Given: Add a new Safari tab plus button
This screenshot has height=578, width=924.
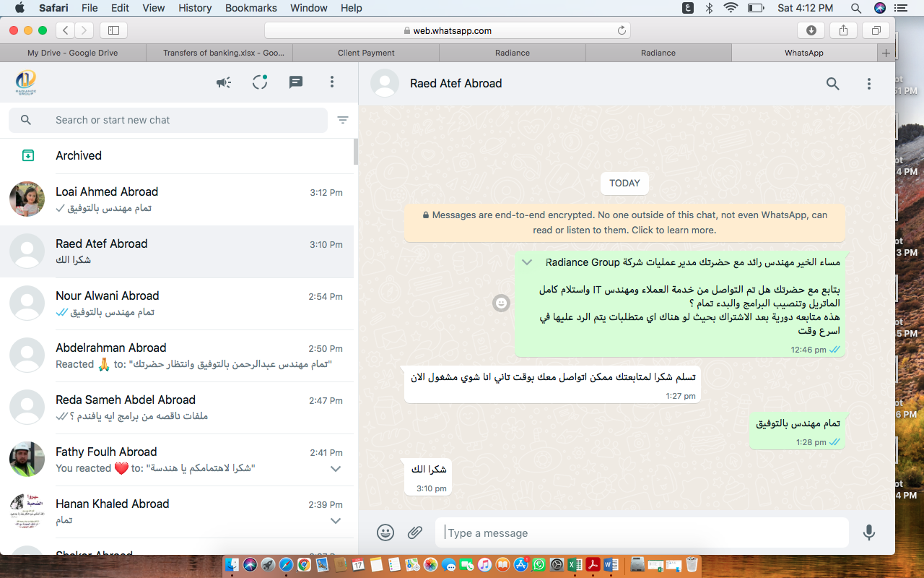Looking at the screenshot, I should pyautogui.click(x=886, y=53).
